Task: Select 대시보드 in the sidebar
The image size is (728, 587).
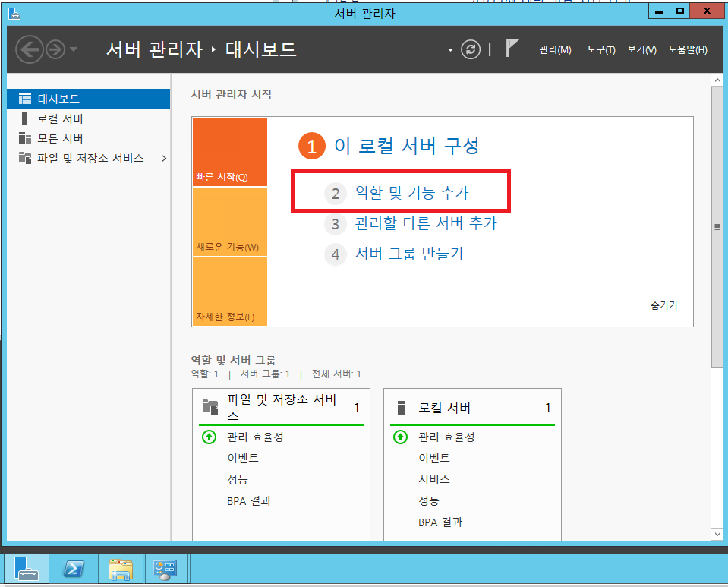Action: point(89,99)
